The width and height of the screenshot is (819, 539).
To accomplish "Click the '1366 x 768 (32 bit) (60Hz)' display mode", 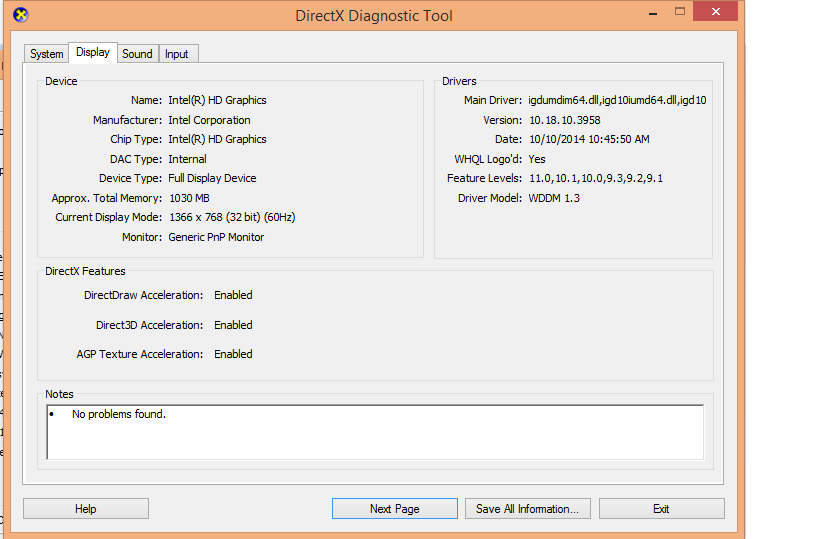I will click(x=232, y=217).
